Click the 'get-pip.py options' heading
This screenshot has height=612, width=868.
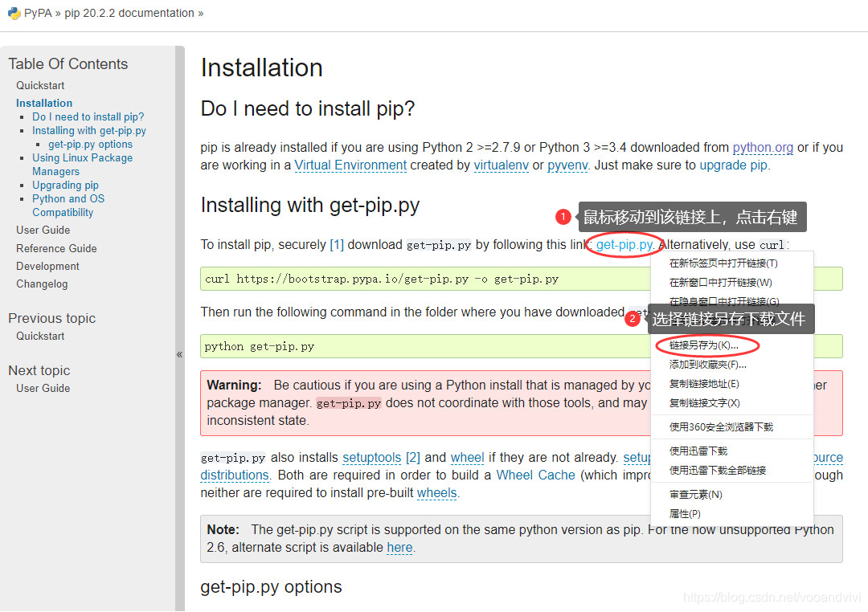(x=272, y=587)
